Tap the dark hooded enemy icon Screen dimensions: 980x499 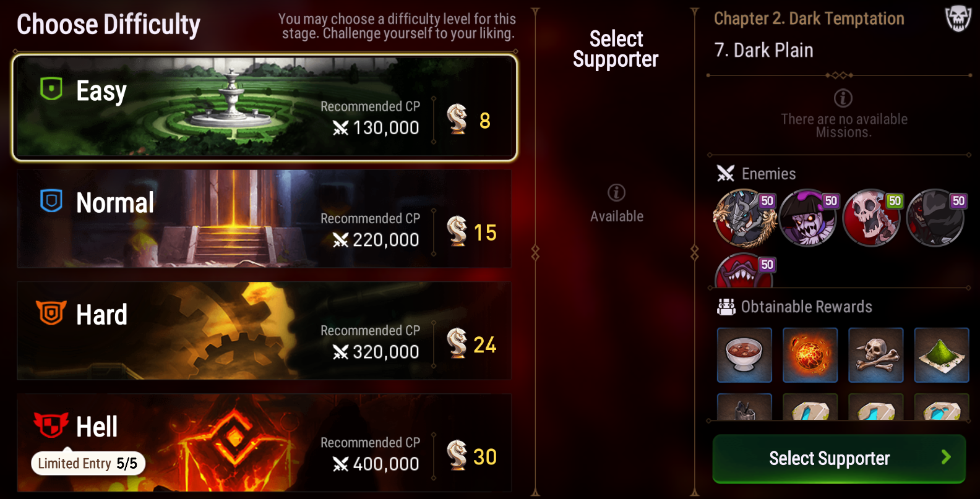(935, 218)
